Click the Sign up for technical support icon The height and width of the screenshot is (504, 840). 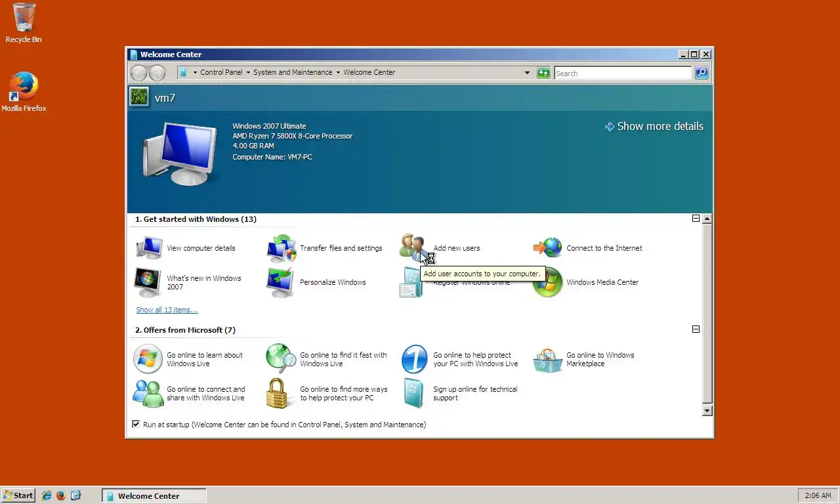tap(413, 393)
